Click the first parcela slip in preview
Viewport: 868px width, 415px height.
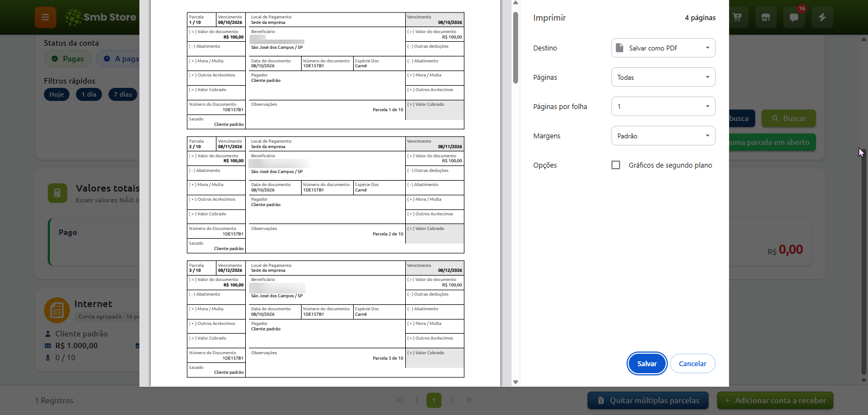325,71
